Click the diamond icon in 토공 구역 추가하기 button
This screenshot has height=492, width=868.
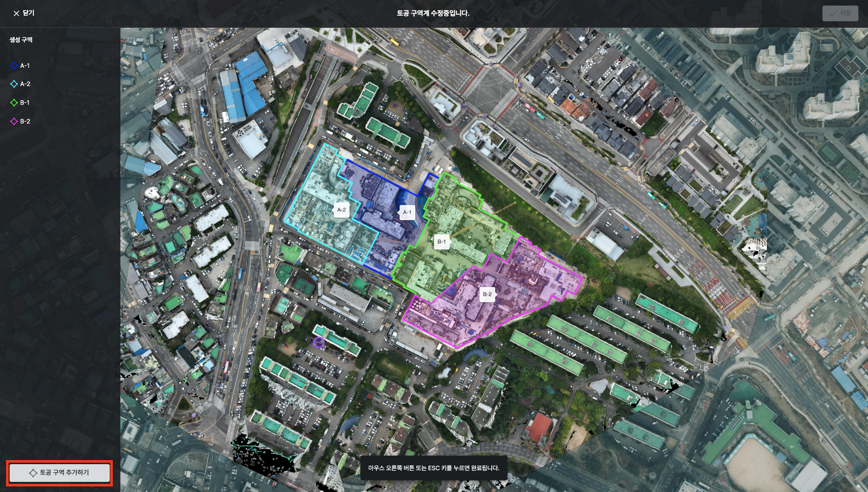tap(33, 473)
